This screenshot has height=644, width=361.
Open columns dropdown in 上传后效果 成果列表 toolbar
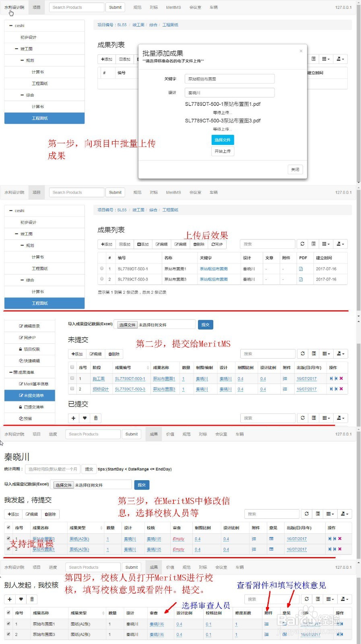[326, 244]
